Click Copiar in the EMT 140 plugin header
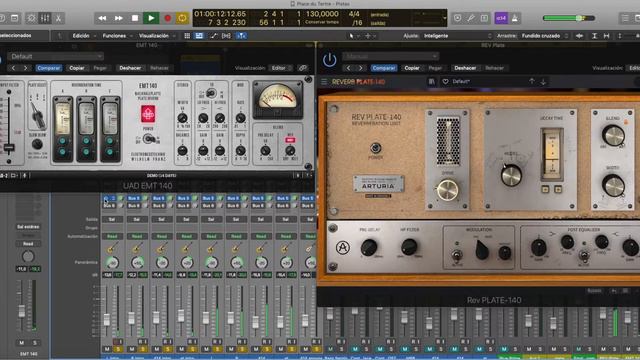 pyautogui.click(x=77, y=68)
